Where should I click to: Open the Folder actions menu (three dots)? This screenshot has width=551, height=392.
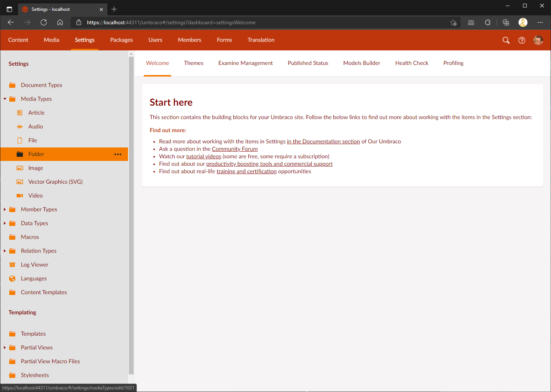[118, 154]
